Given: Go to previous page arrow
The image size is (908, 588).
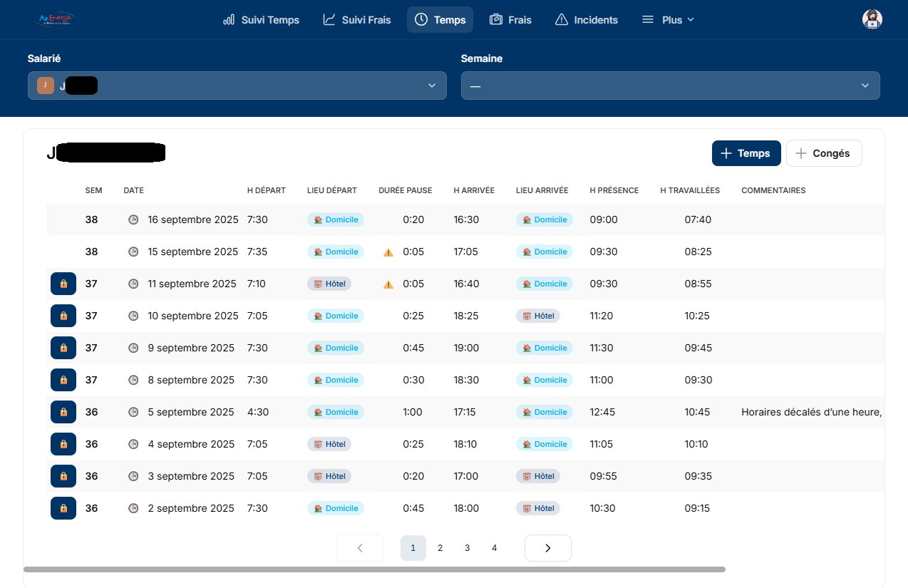Looking at the screenshot, I should pyautogui.click(x=360, y=548).
